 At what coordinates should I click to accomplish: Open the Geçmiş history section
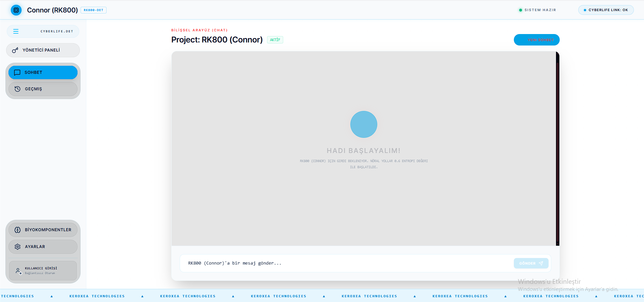43,89
